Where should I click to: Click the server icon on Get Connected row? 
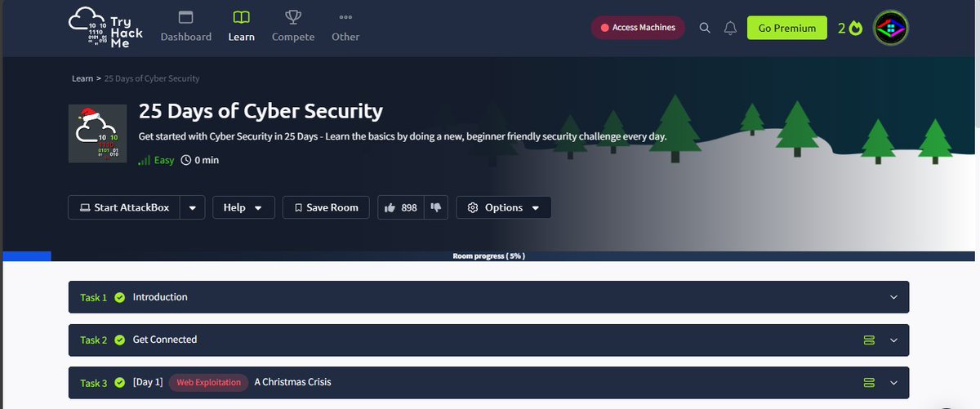869,340
